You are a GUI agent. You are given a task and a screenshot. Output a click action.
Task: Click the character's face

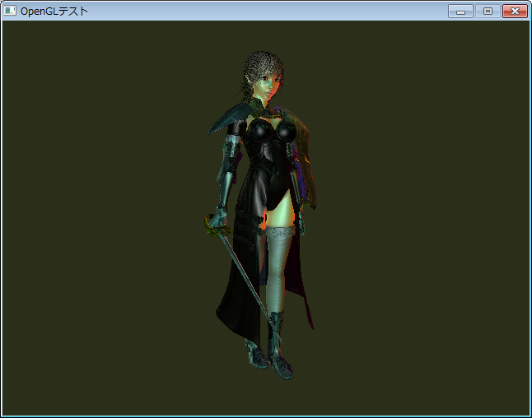268,83
